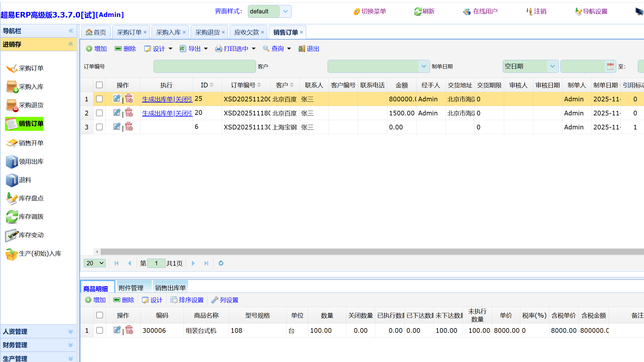This screenshot has width=644, height=362.
Task: Click the calendar icon beside date field
Action: (x=610, y=66)
